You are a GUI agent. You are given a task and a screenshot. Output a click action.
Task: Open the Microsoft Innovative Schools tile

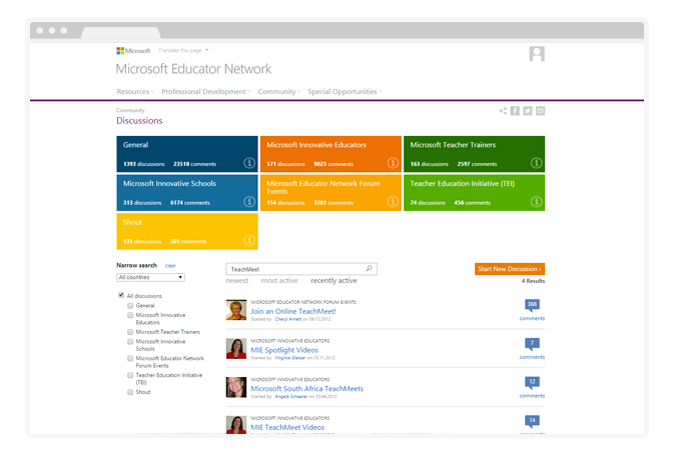pyautogui.click(x=187, y=193)
